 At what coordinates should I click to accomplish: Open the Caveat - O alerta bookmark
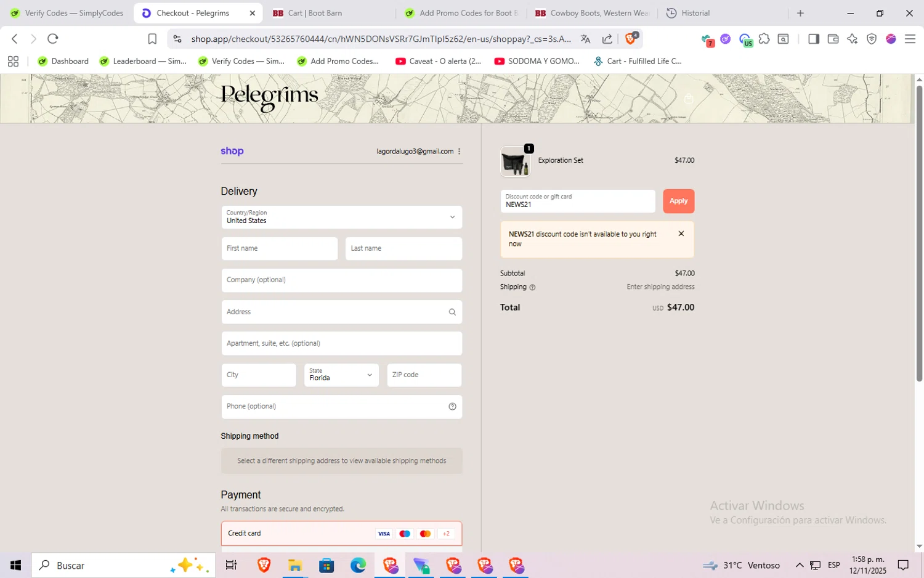click(x=439, y=61)
